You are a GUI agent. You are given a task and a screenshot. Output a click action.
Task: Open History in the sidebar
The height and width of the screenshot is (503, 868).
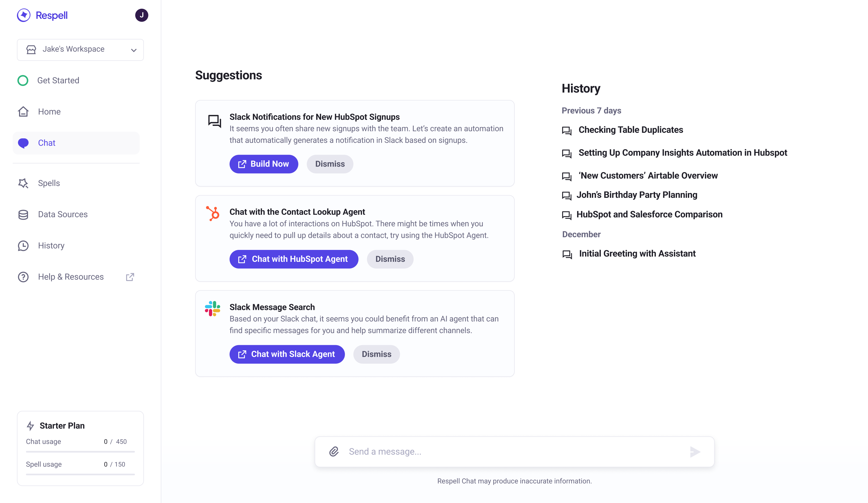click(x=51, y=246)
